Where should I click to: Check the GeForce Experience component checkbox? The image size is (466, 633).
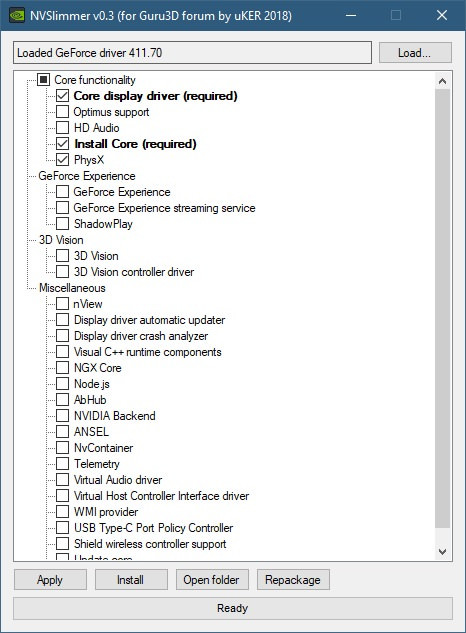[x=62, y=192]
